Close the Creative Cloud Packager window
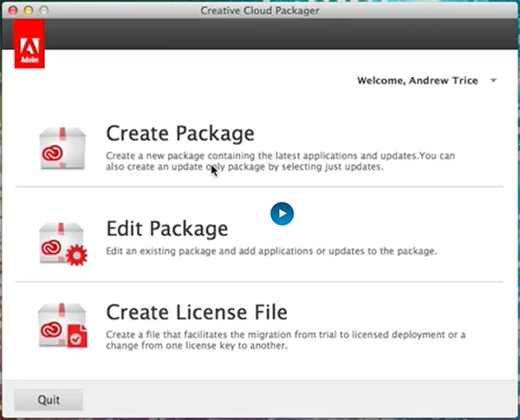Viewport: 520px width, 420px height. [13, 10]
